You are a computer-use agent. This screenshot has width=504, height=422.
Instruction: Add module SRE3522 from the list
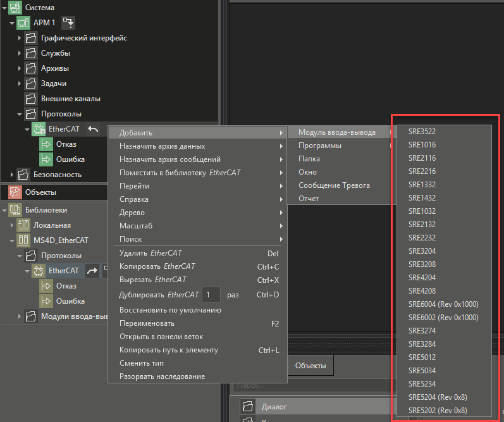point(444,131)
